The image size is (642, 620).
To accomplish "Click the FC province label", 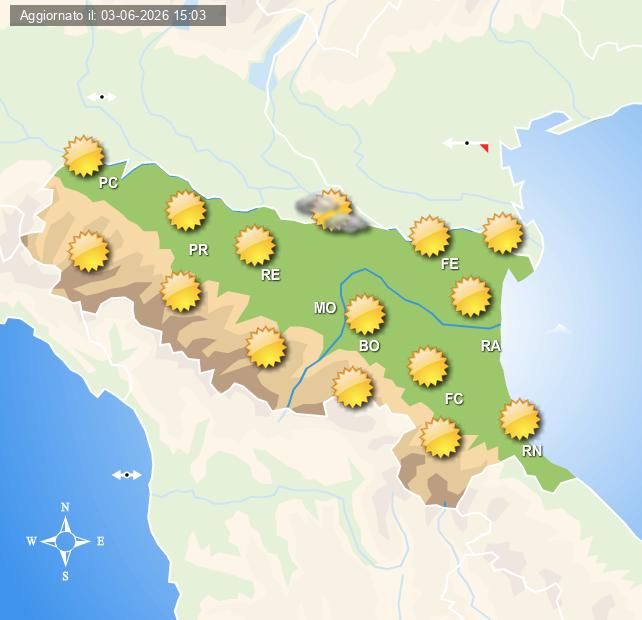I will click(x=454, y=399).
